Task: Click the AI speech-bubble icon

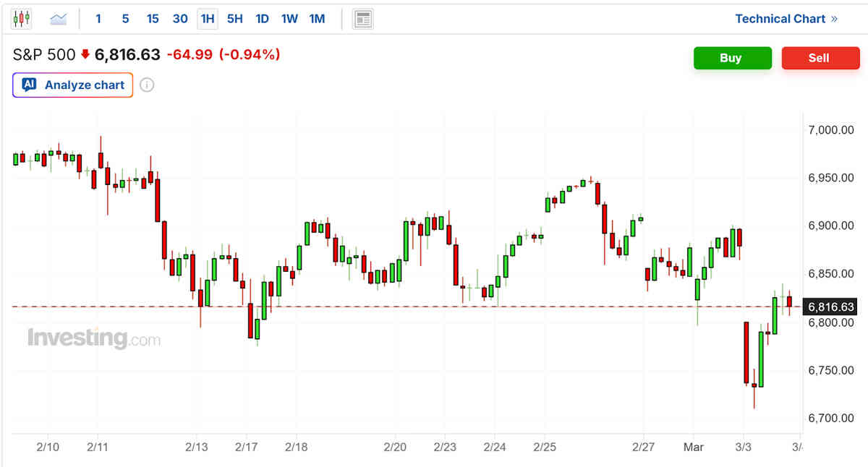Action: coord(29,85)
